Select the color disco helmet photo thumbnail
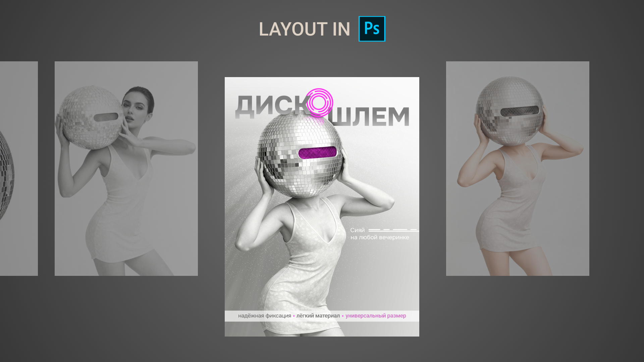644x362 pixels. coord(518,169)
